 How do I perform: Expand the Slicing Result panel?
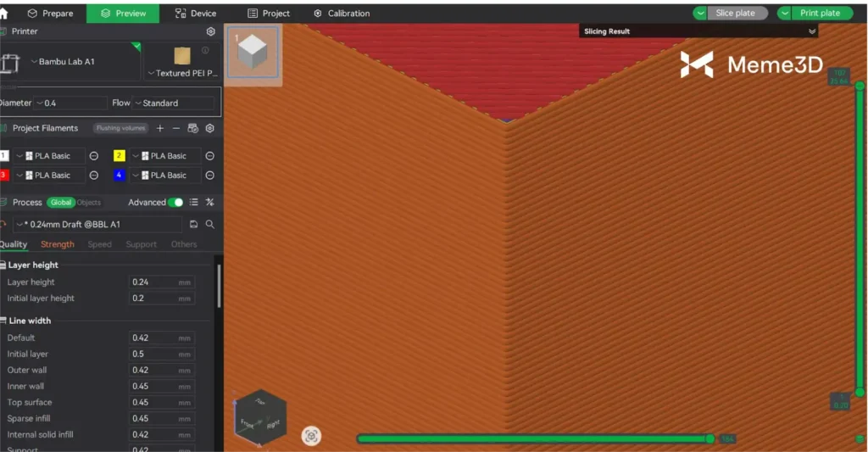[x=812, y=31]
